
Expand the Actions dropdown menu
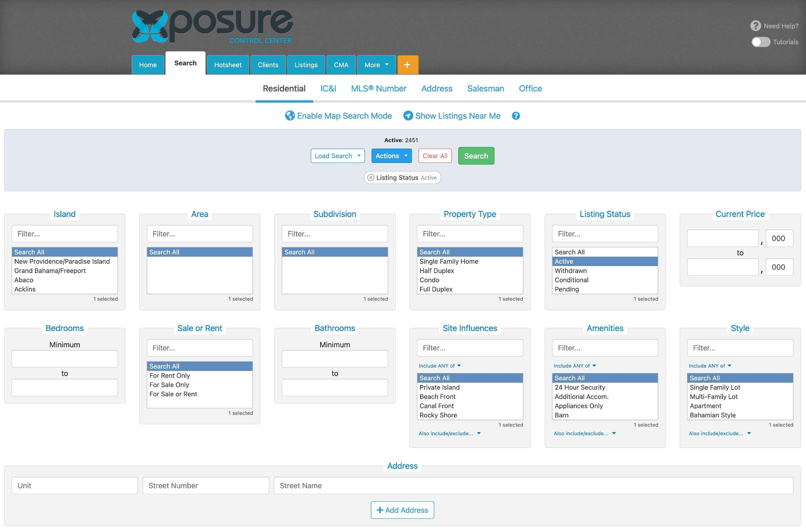(x=391, y=156)
